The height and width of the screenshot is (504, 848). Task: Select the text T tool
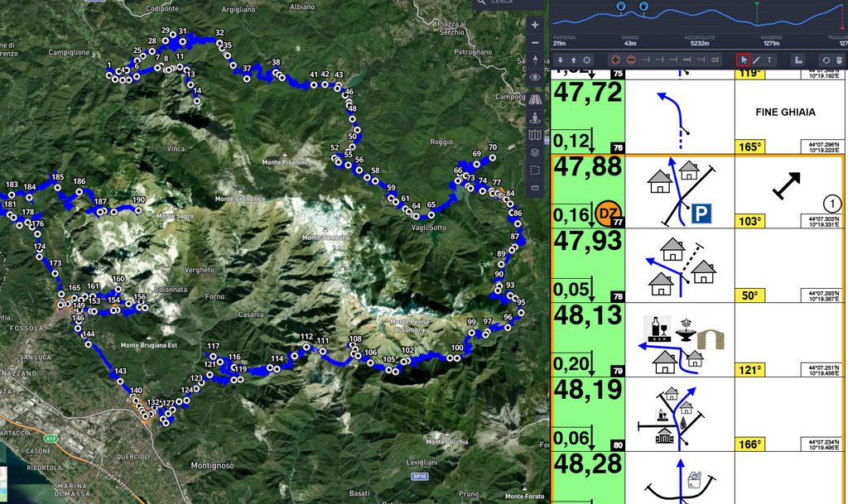tap(769, 60)
